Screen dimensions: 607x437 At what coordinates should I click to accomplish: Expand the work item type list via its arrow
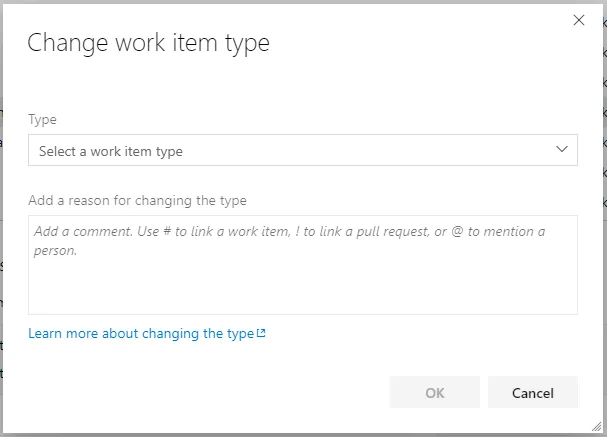pos(561,150)
